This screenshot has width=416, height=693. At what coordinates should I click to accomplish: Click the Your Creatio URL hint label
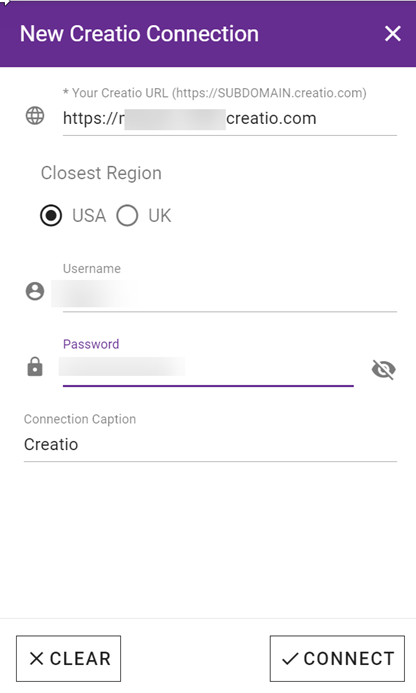point(215,93)
